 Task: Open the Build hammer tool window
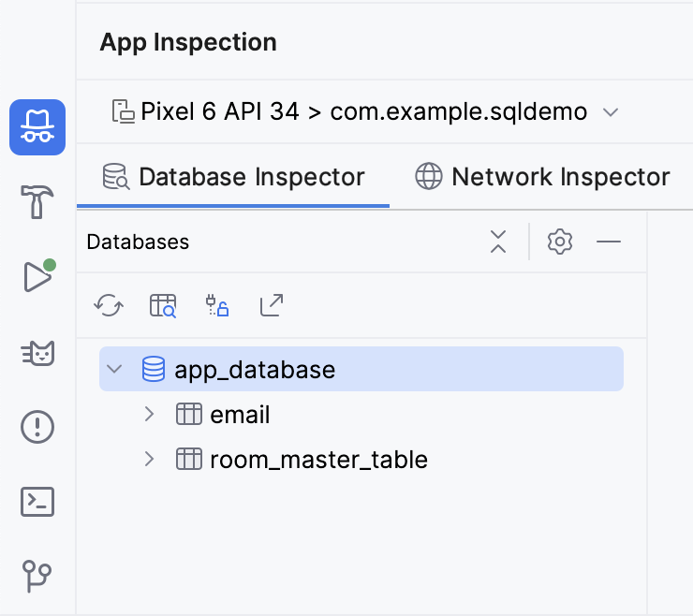point(37,202)
